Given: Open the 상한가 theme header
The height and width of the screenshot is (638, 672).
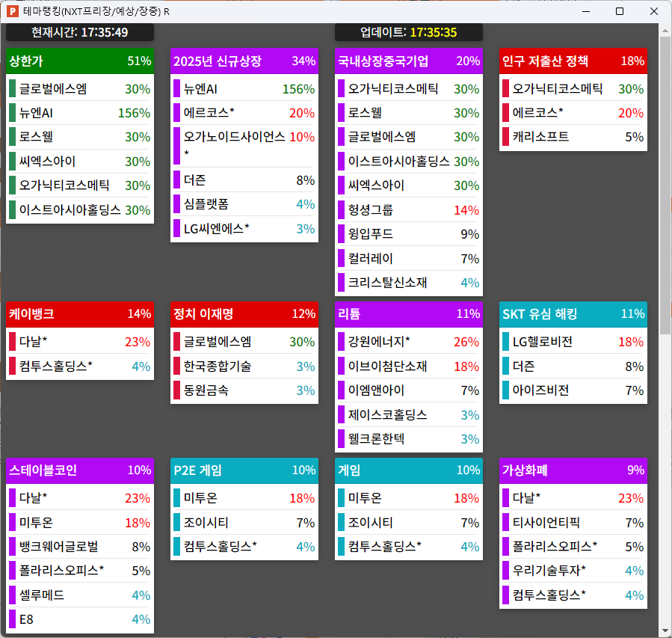Looking at the screenshot, I should point(80,61).
